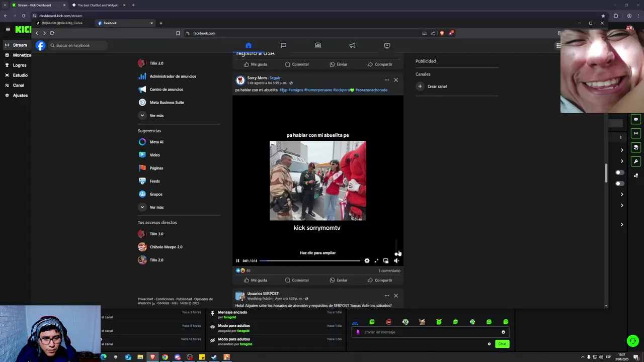Open Administrador de anuncios

click(x=173, y=76)
